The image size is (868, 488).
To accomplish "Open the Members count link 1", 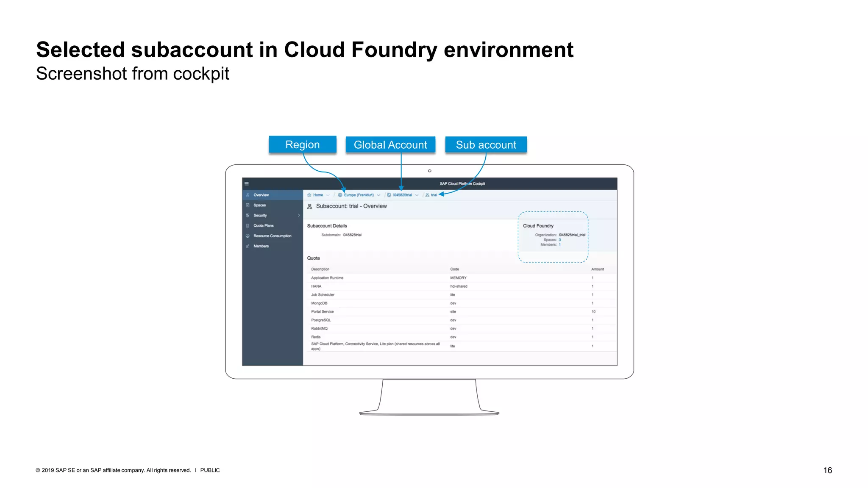I will click(559, 244).
